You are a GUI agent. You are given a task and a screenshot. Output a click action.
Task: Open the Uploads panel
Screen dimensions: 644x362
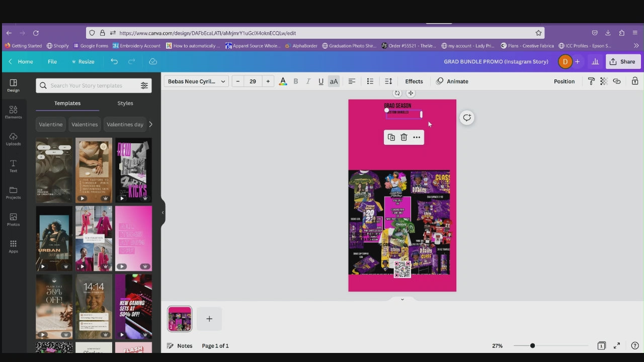coord(13,139)
